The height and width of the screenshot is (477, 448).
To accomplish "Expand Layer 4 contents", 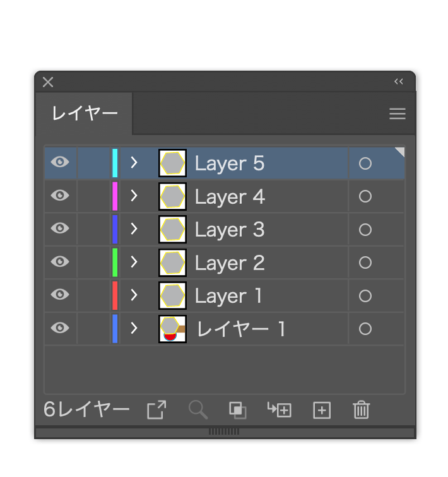I will (x=134, y=196).
